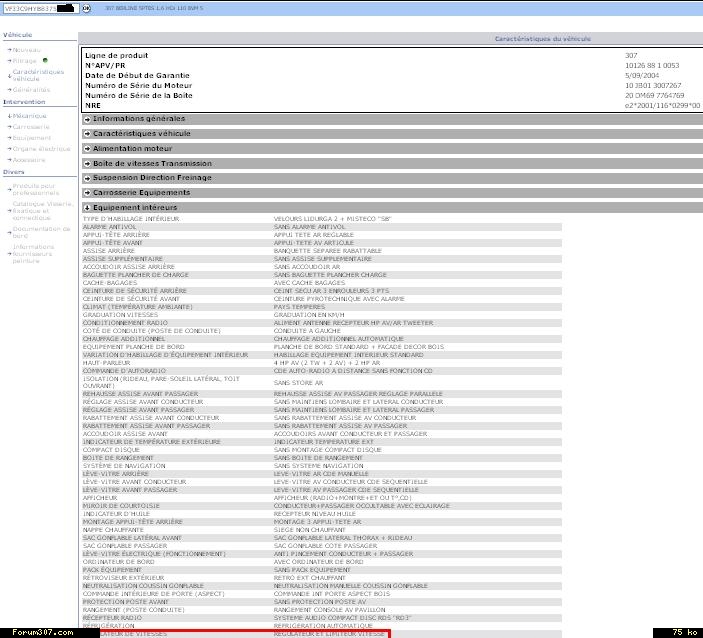This screenshot has width=703, height=638.
Task: Expand Boîte de vitesses Transmission section
Action: pos(392,163)
